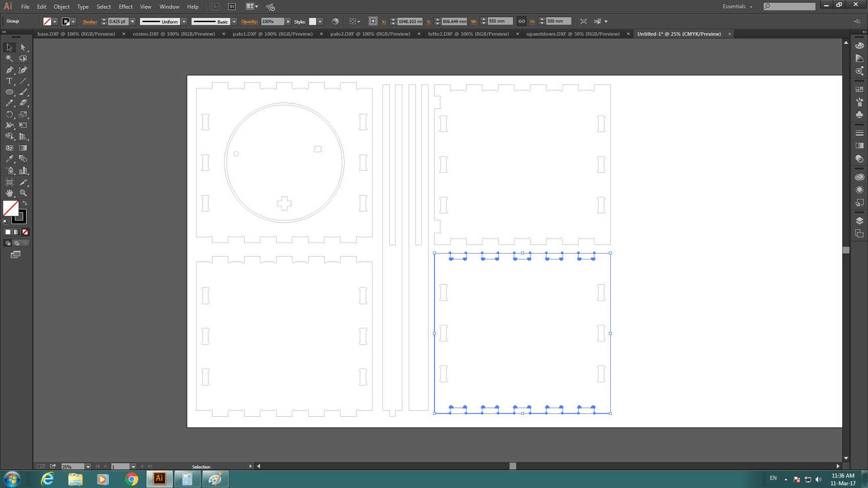Select the Hand tool
Screen dimensions: 868x488
(x=9, y=193)
